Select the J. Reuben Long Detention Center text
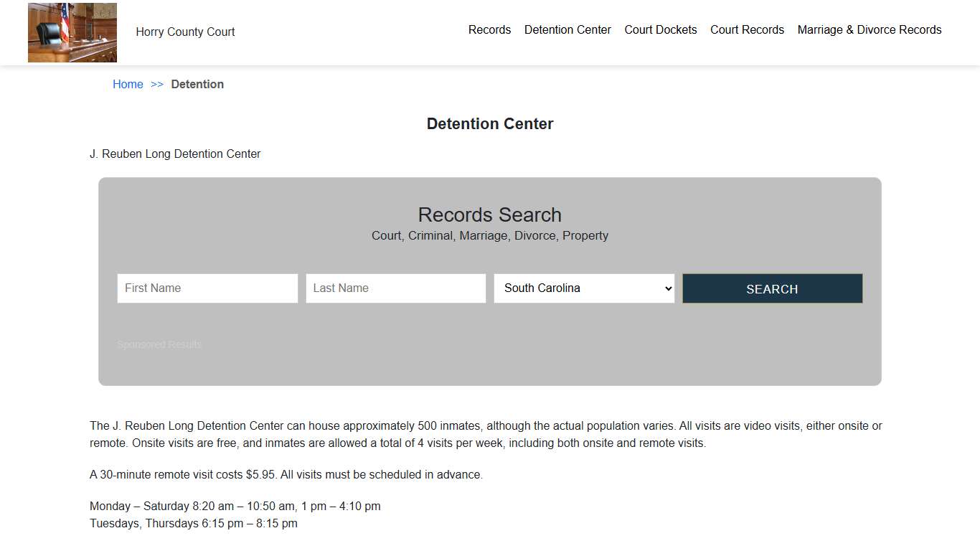Viewport: 980px width, 551px height. tap(174, 154)
